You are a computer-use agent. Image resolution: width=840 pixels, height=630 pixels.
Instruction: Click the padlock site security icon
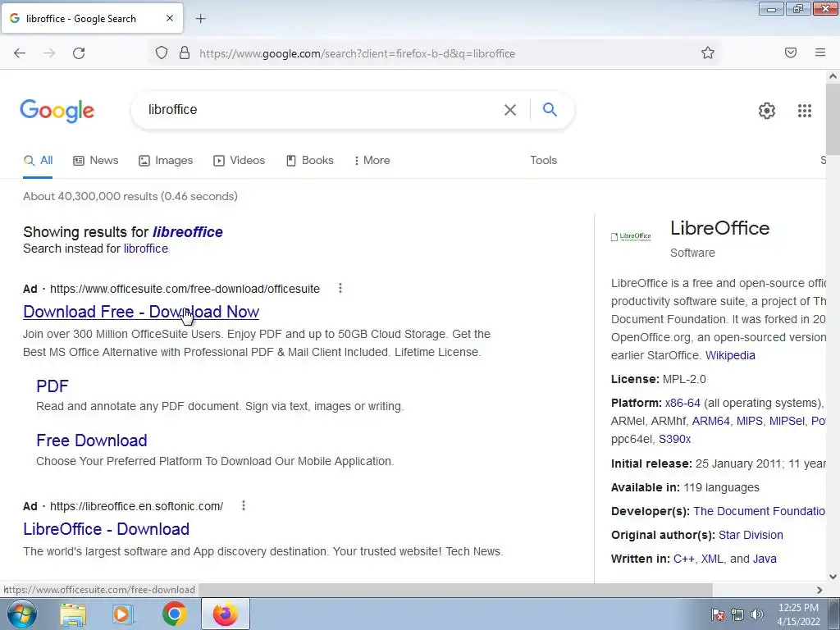(x=185, y=53)
